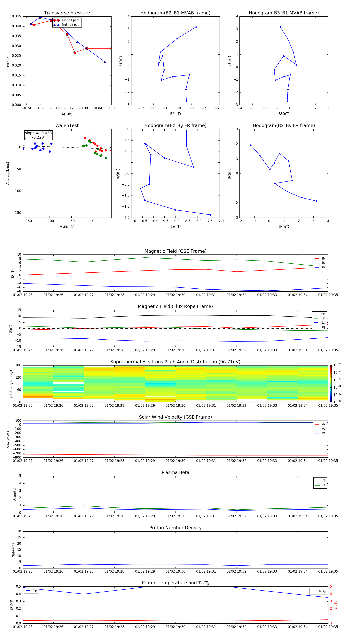Click the 'Proton Temperature and Te/Tp' title
Screen dimensions: 351x644
pos(175,583)
